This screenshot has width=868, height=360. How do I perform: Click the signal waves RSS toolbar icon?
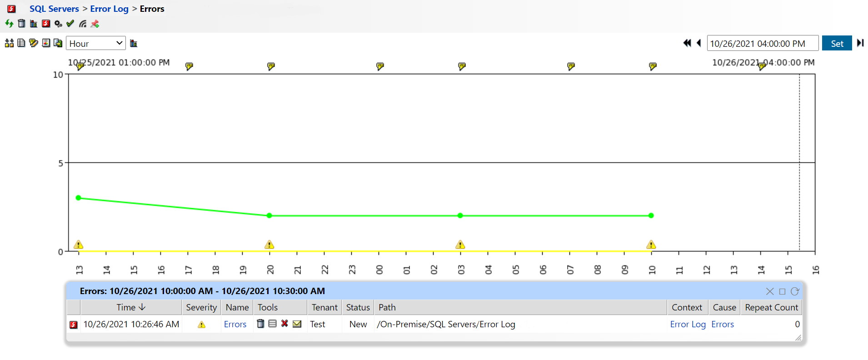click(x=83, y=23)
